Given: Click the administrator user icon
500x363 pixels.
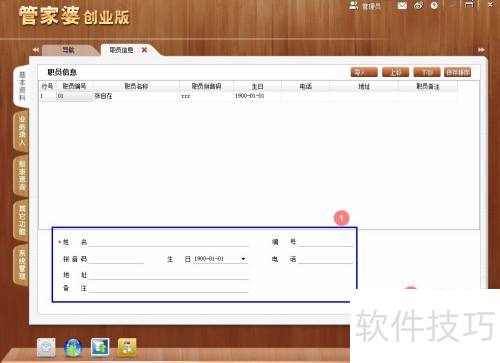Looking at the screenshot, I should [353, 6].
